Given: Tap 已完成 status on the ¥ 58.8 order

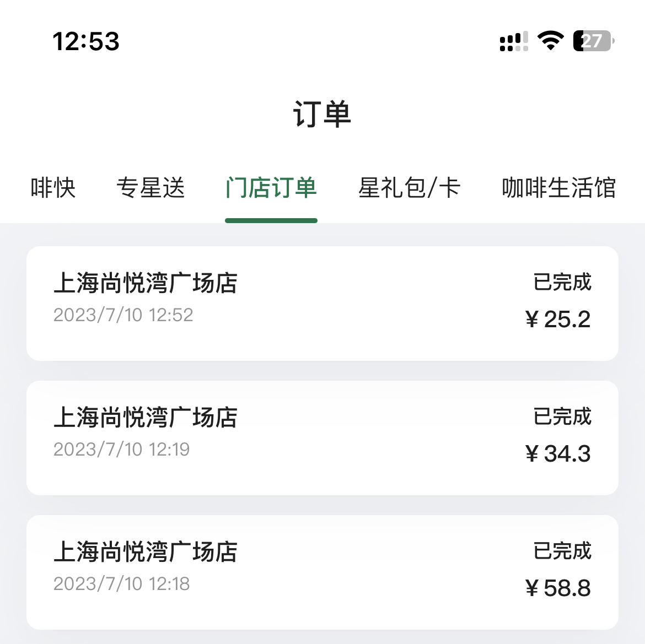Looking at the screenshot, I should pyautogui.click(x=562, y=551).
